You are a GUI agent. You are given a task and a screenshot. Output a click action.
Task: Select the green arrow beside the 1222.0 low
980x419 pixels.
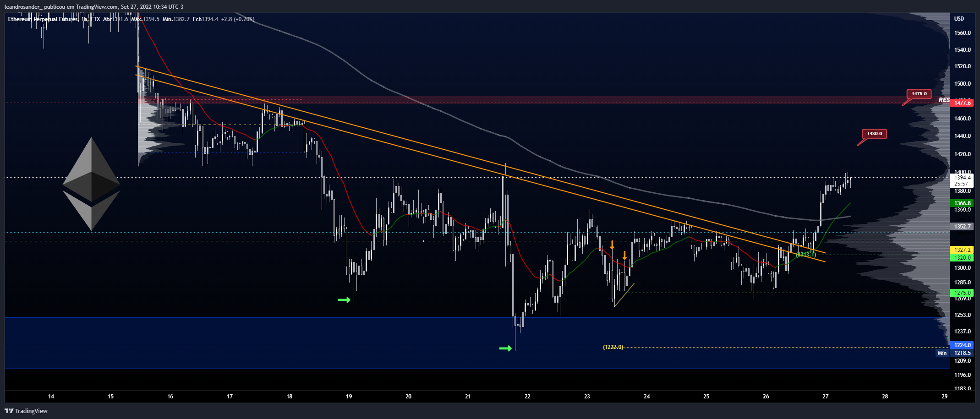click(505, 348)
